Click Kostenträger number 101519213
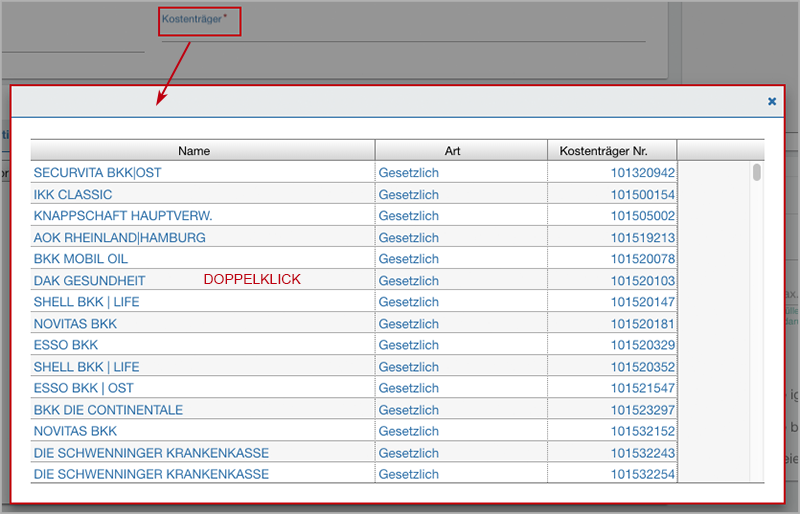Screen dimensions: 800x514 [x=643, y=237]
